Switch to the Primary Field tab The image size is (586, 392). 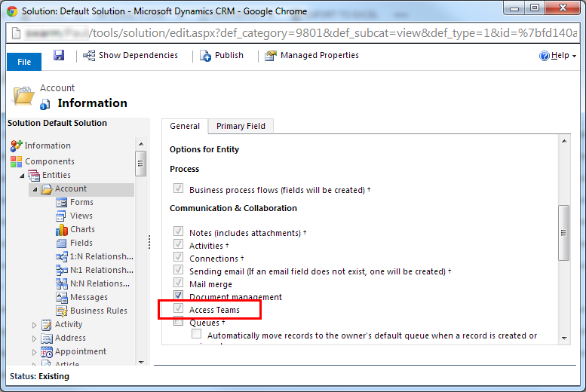[x=241, y=126]
